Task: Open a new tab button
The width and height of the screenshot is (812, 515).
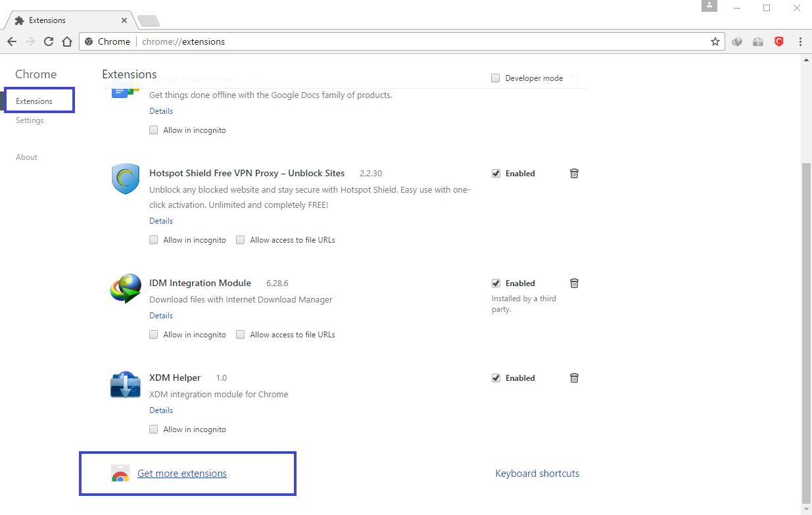Action: click(149, 21)
